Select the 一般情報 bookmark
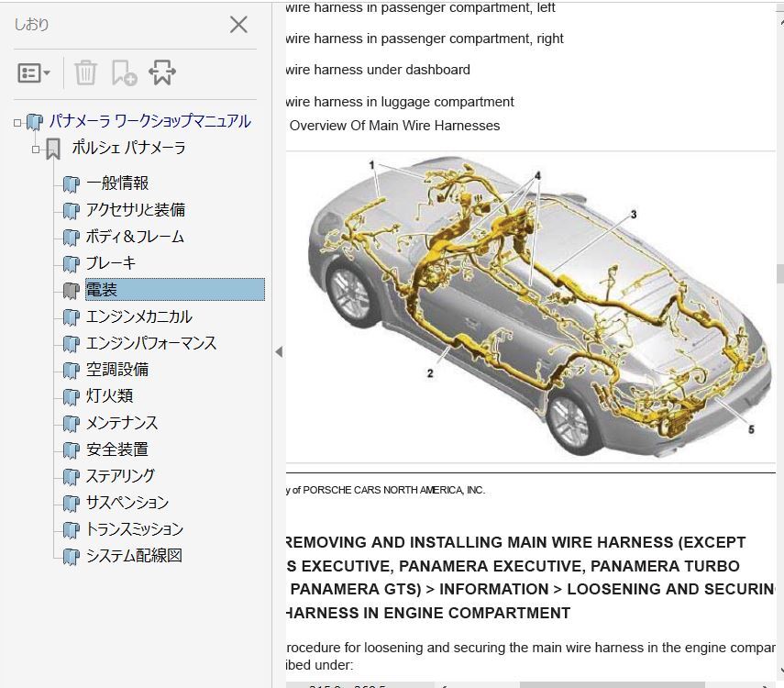This screenshot has height=688, width=784. tap(117, 183)
